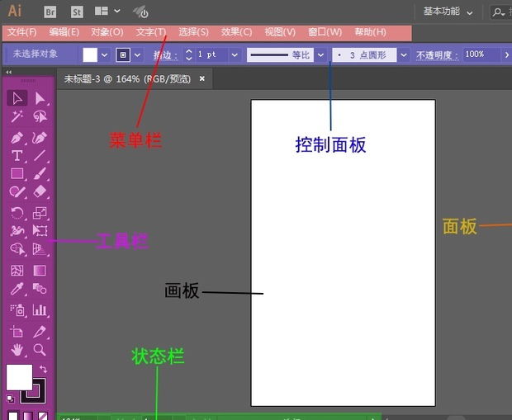Expand the 等比 stroke profile dropdown

(x=320, y=54)
